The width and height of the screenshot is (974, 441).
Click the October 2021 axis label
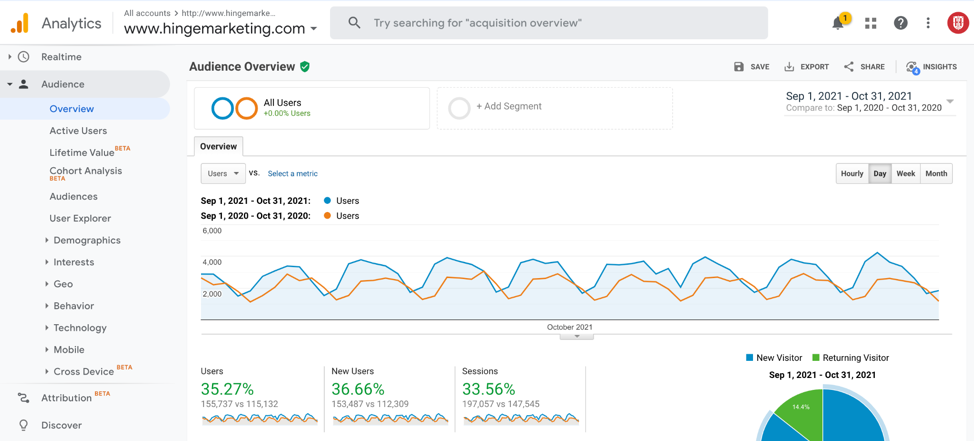tap(570, 327)
